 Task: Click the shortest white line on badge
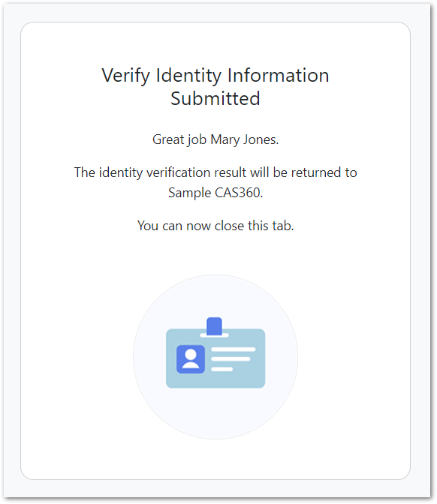[x=222, y=369]
